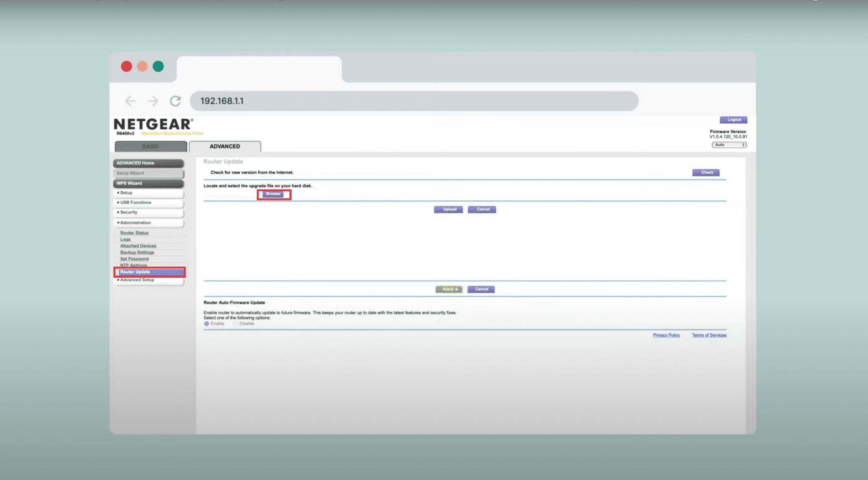Click the Logout button
Screen dimensions: 868x480
[x=733, y=120]
